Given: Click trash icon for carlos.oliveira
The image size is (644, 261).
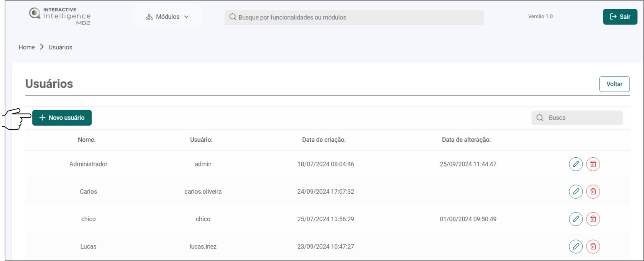Looking at the screenshot, I should [x=593, y=192].
